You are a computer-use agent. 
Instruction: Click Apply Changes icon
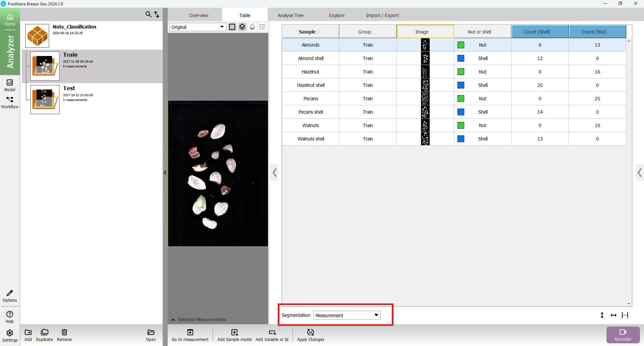(x=311, y=335)
